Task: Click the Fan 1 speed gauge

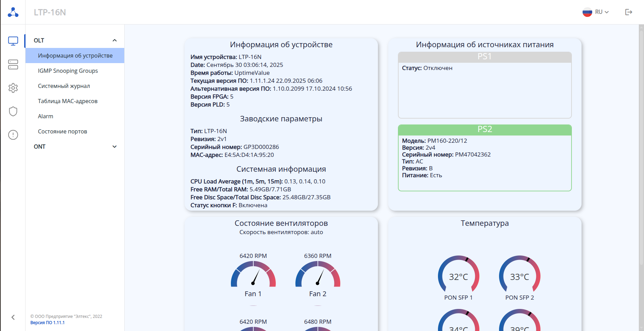Action: [253, 274]
